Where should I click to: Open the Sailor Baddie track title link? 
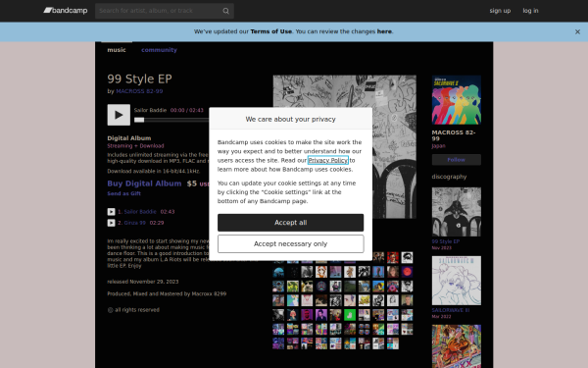point(140,212)
